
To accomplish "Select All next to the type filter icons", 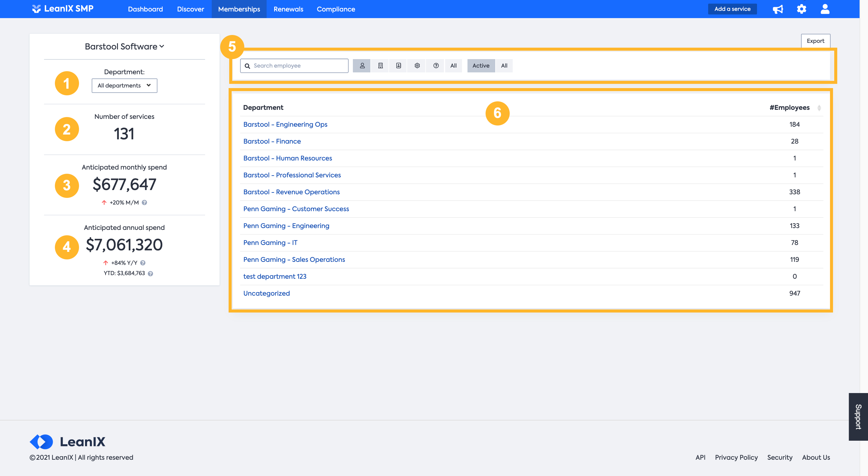I will point(454,66).
